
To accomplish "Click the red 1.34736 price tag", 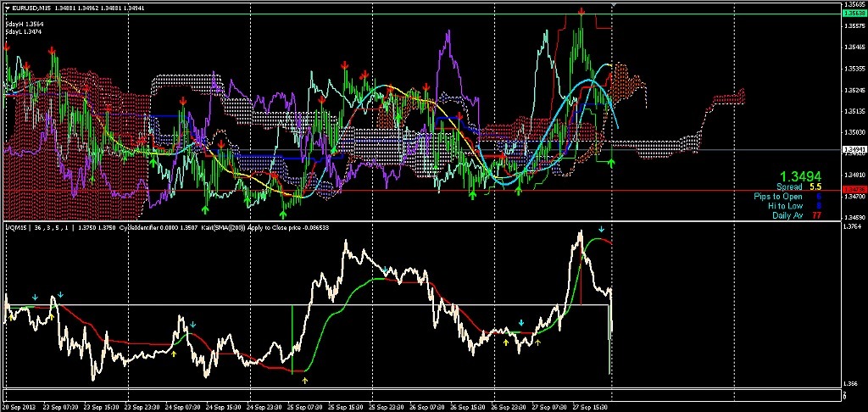I will [853, 190].
